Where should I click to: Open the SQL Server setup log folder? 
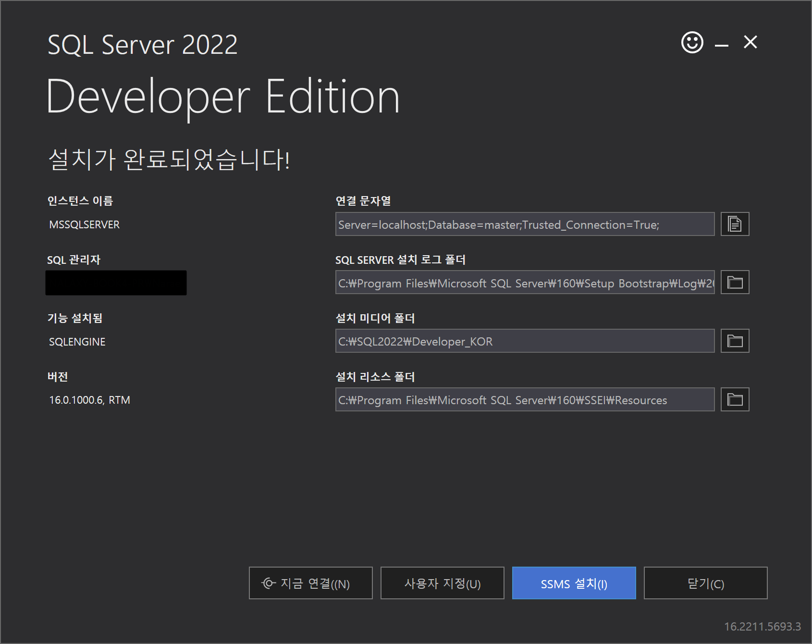pyautogui.click(x=735, y=282)
